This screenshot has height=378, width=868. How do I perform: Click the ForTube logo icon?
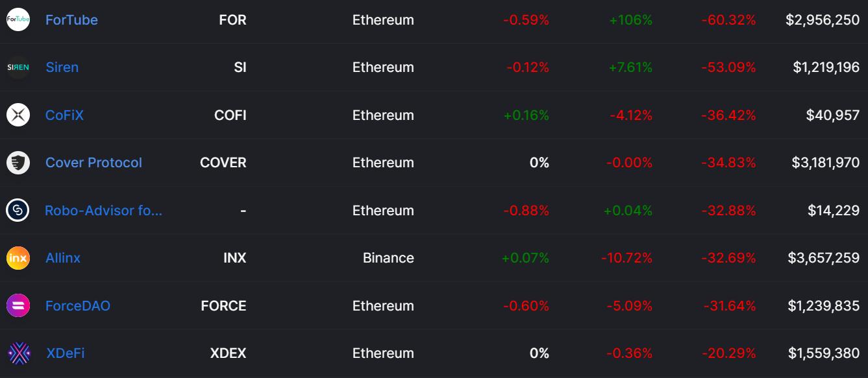18,20
